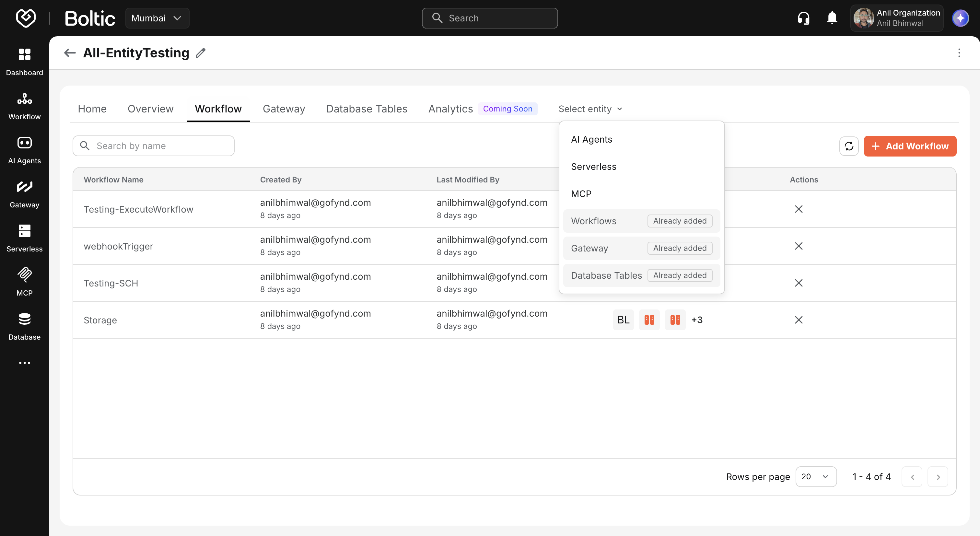Open the vertical three-dot page menu
The height and width of the screenshot is (536, 980).
[959, 53]
